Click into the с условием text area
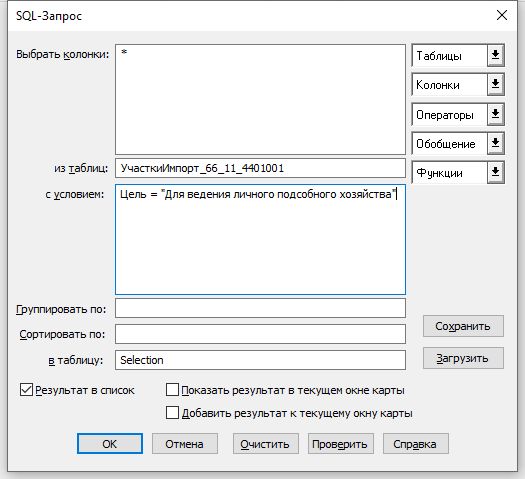This screenshot has height=479, width=525. 260,239
